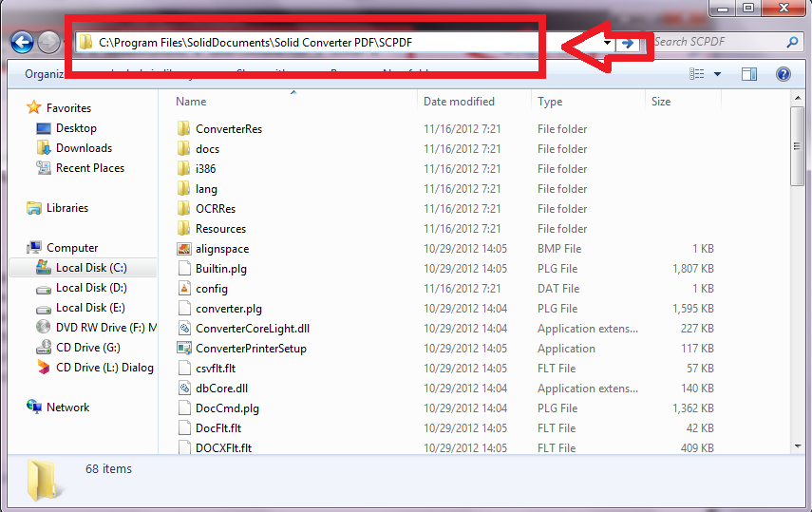Select DVD RW Drive (F:)
This screenshot has height=512, width=812.
click(106, 328)
